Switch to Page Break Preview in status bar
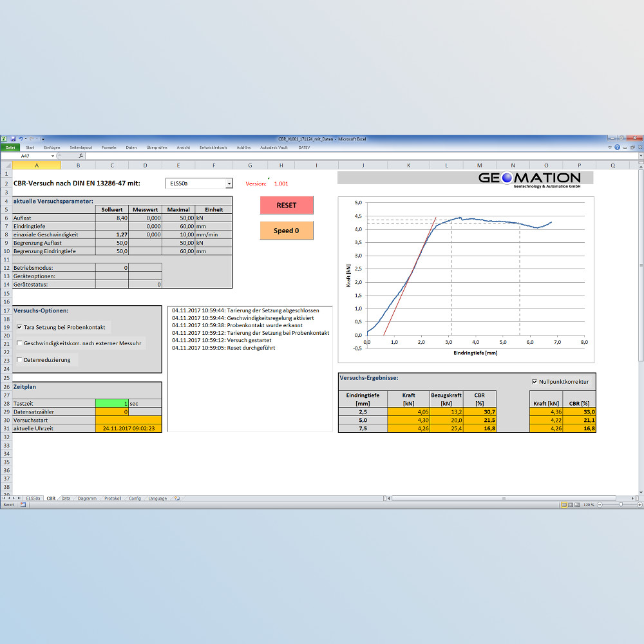Image resolution: width=644 pixels, height=644 pixels. (x=577, y=505)
